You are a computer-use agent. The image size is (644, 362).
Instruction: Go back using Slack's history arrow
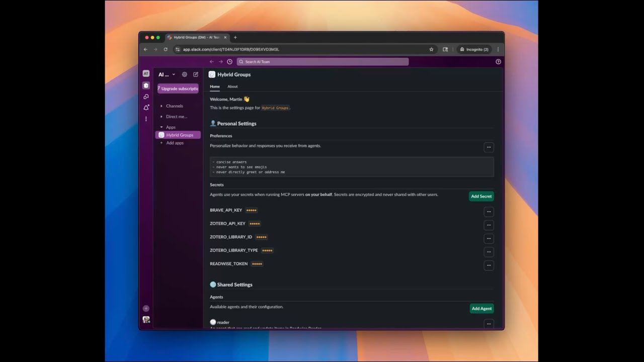[212, 62]
